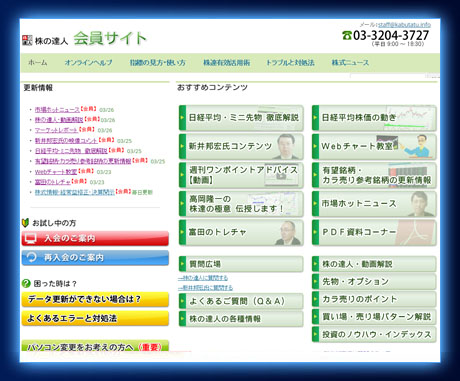Open 株の達人・動画解説 link in 更新情報 list
This screenshot has width=460, height=381.
[59, 120]
